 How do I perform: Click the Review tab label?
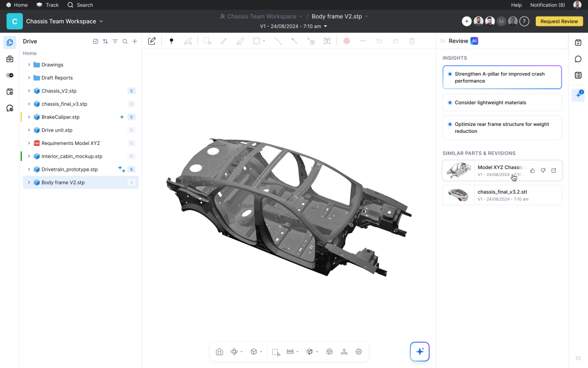(x=459, y=41)
